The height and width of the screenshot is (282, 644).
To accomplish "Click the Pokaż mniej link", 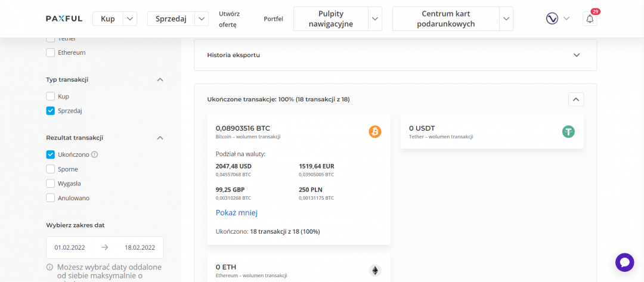I will pos(236,213).
